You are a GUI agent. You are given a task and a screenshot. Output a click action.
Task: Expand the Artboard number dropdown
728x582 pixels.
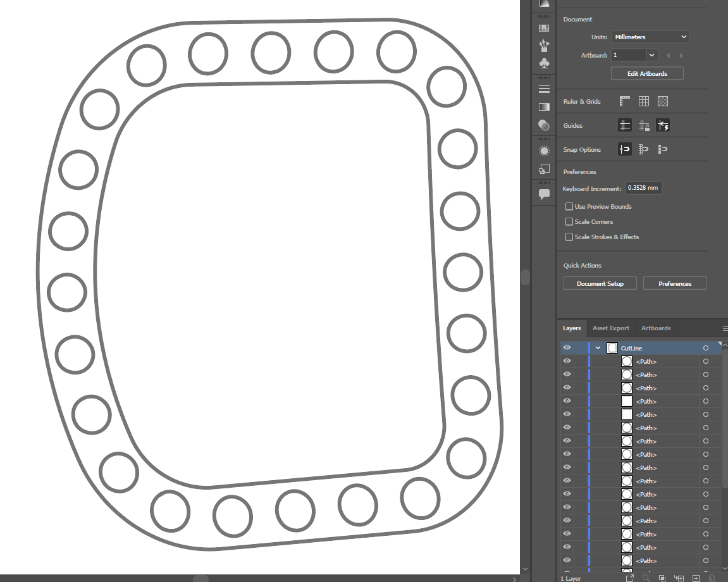[652, 55]
